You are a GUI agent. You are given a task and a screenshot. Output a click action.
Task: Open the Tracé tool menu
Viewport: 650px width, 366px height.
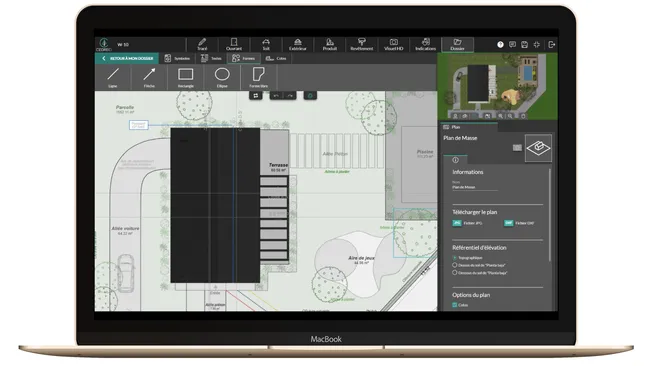coord(202,44)
